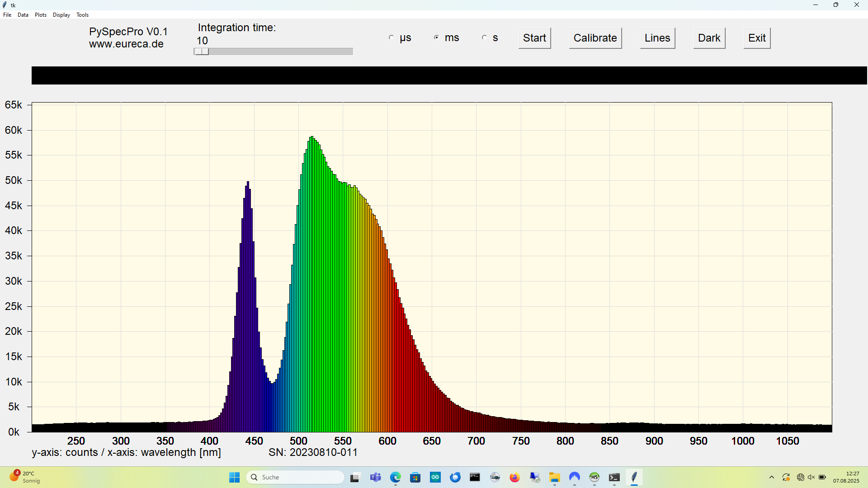Screen dimensions: 868x488
Task: Open the black command prompt taskbar icon
Action: coord(475,477)
